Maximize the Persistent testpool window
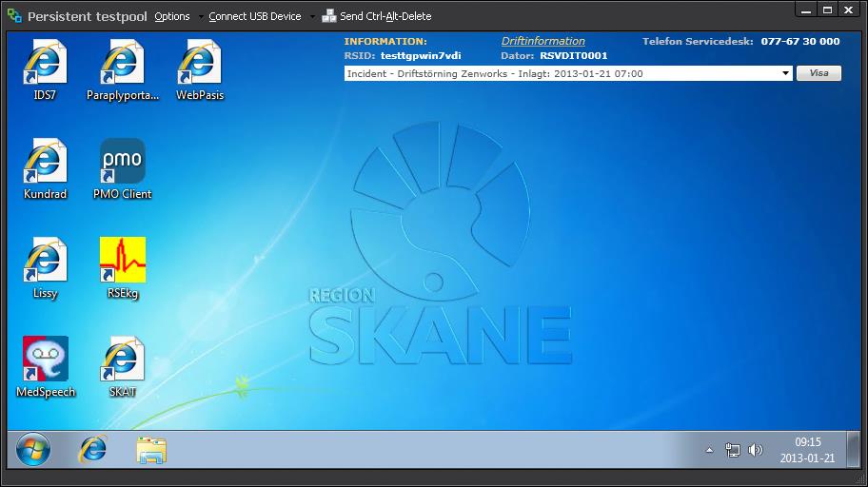This screenshot has width=868, height=487. pyautogui.click(x=828, y=10)
